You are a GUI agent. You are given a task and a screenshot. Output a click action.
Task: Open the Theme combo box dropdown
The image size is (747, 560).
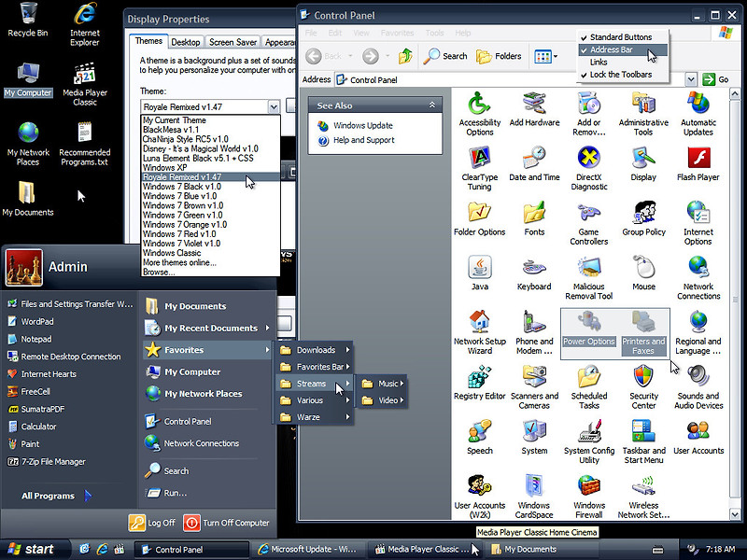click(x=273, y=106)
